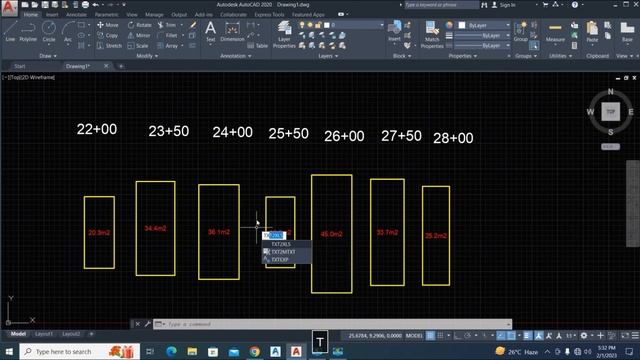Expand the Layers panel
Image resolution: width=640 pixels, height=360 pixels.
328,56
